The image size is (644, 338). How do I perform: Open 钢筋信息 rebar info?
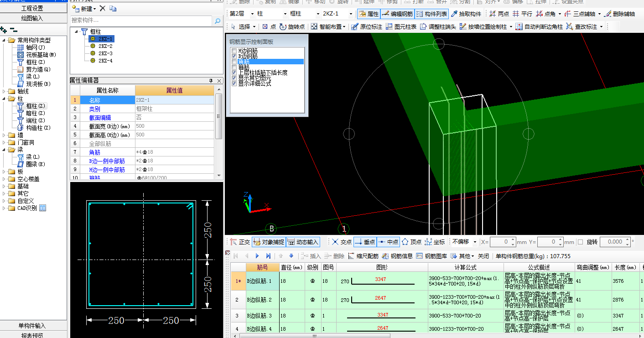(x=397, y=256)
